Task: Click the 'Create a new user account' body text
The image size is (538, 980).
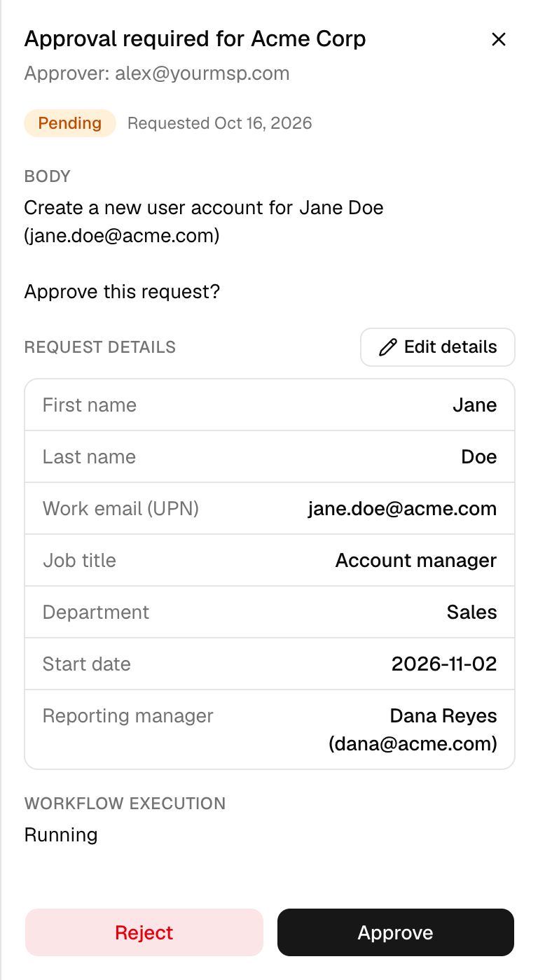Action: click(204, 222)
